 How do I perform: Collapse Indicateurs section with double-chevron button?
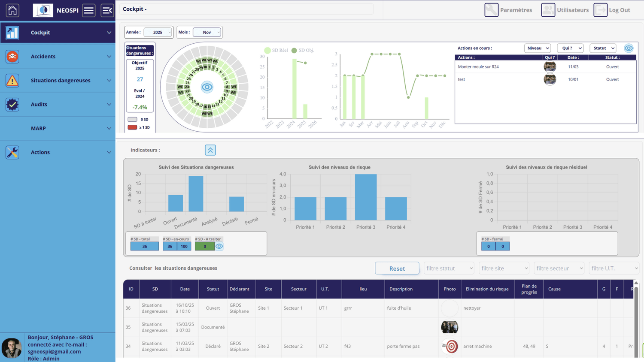tap(210, 150)
